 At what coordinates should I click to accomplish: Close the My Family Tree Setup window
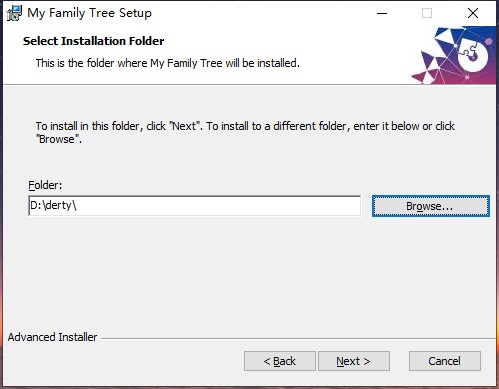pos(473,13)
